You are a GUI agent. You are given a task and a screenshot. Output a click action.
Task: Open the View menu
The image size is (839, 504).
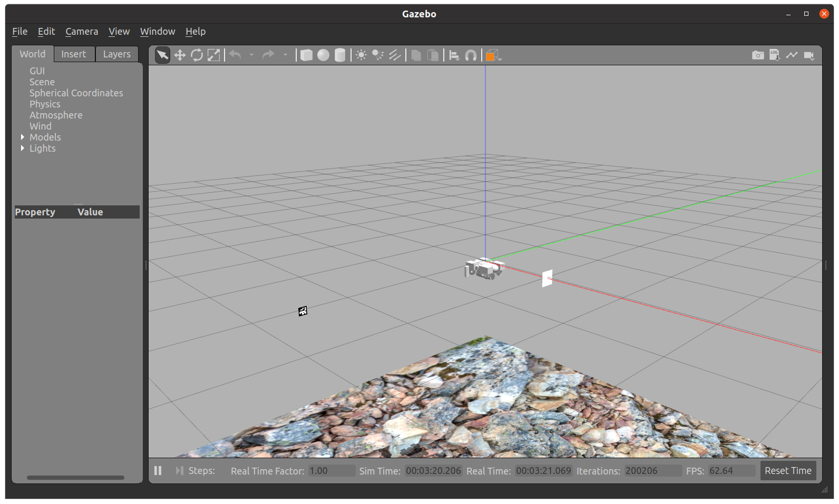[x=119, y=32]
